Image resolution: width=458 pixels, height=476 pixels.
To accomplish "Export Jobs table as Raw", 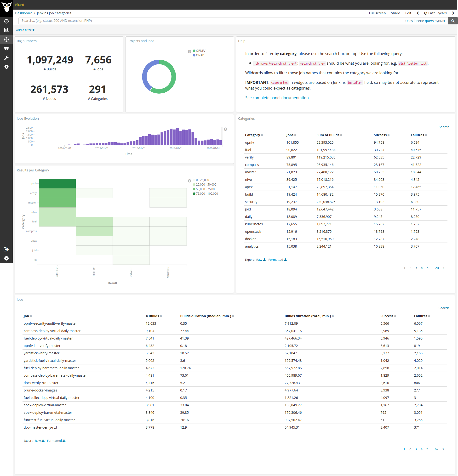I will point(40,441).
